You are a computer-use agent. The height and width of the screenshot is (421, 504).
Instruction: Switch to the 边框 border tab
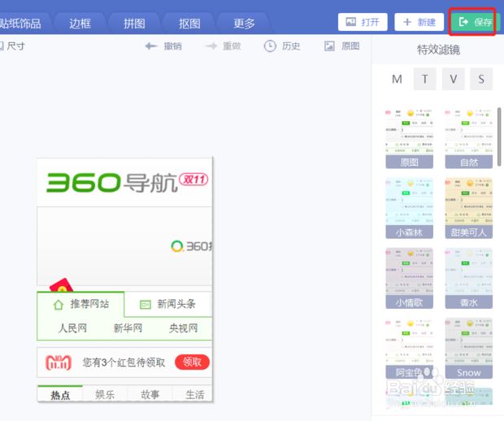80,23
